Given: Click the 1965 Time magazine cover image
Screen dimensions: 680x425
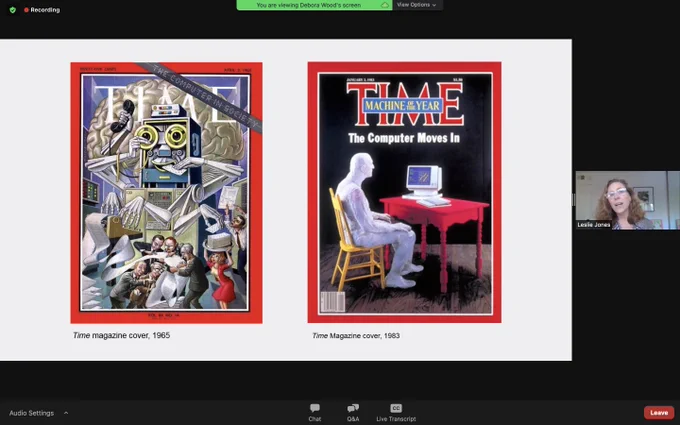Looking at the screenshot, I should pos(167,193).
